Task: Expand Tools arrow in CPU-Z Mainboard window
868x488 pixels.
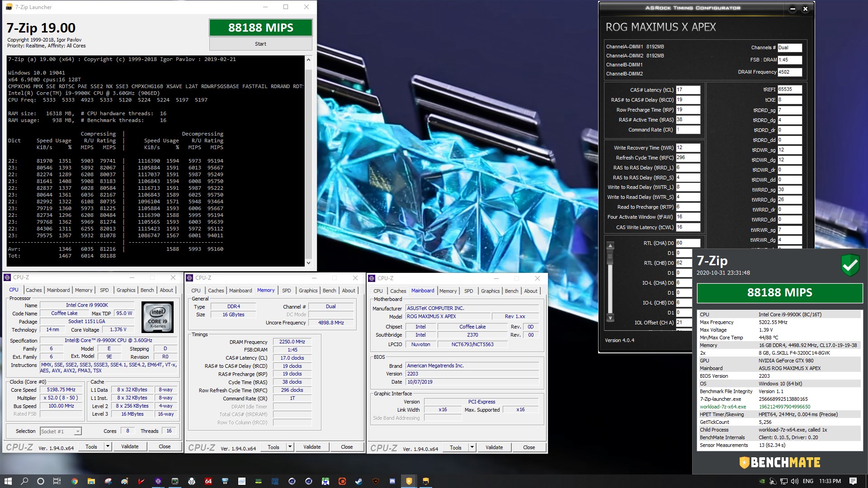Action: click(472, 447)
